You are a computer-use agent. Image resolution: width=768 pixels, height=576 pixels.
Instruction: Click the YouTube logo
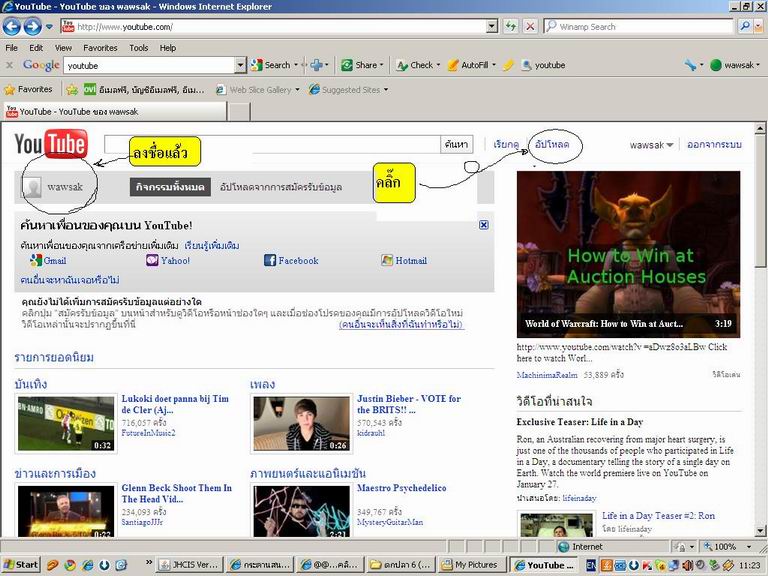pos(51,144)
